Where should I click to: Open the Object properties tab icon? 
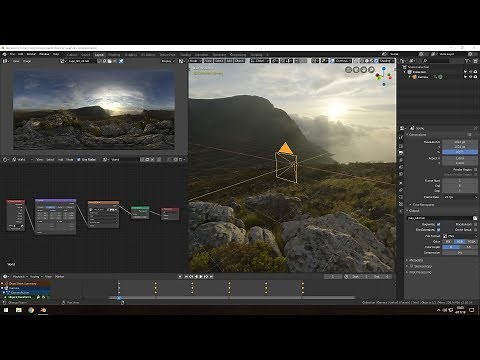401,183
